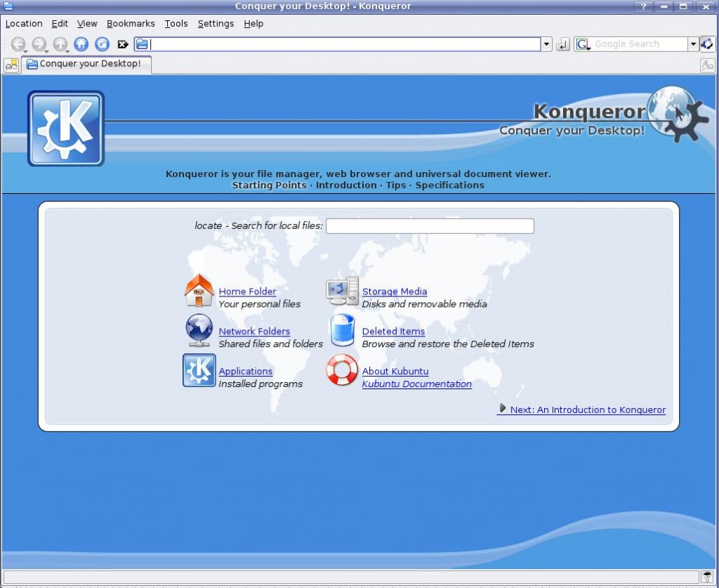Viewport: 719px width, 588px height.
Task: Click the Konqueror window menu icon
Action: tap(8, 6)
